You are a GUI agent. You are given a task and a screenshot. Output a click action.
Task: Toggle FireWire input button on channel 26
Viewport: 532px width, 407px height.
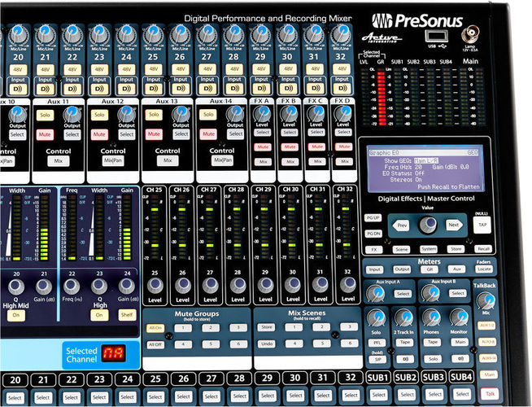[x=180, y=90]
